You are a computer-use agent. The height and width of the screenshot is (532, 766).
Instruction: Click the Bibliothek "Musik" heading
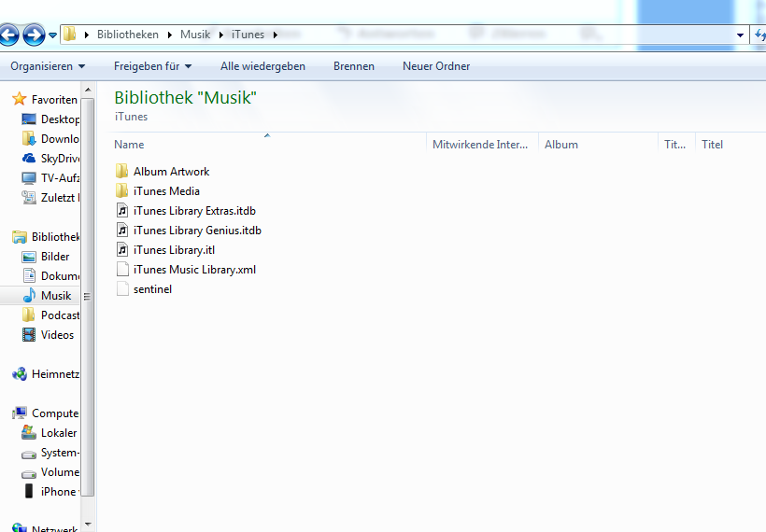(185, 98)
